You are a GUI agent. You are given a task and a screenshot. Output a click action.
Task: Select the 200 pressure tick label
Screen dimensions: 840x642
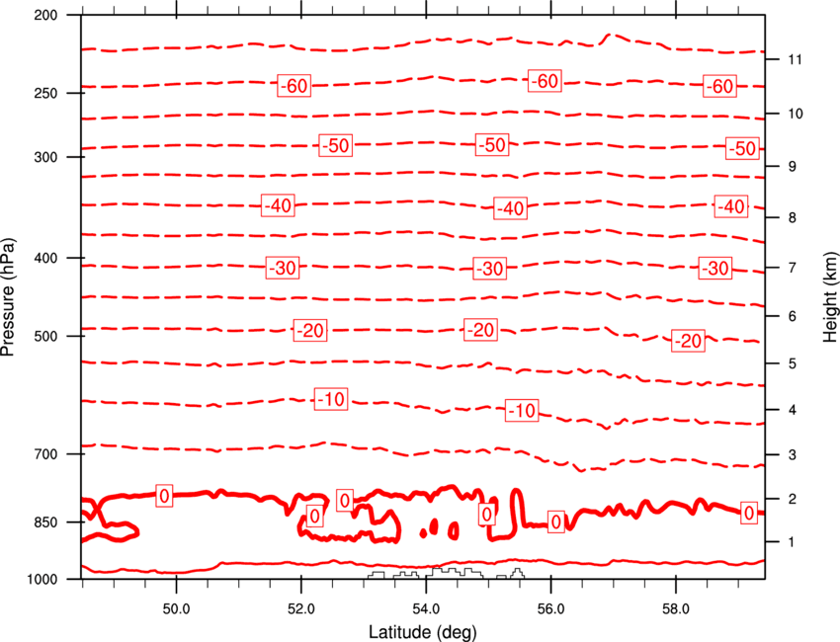pos(45,15)
